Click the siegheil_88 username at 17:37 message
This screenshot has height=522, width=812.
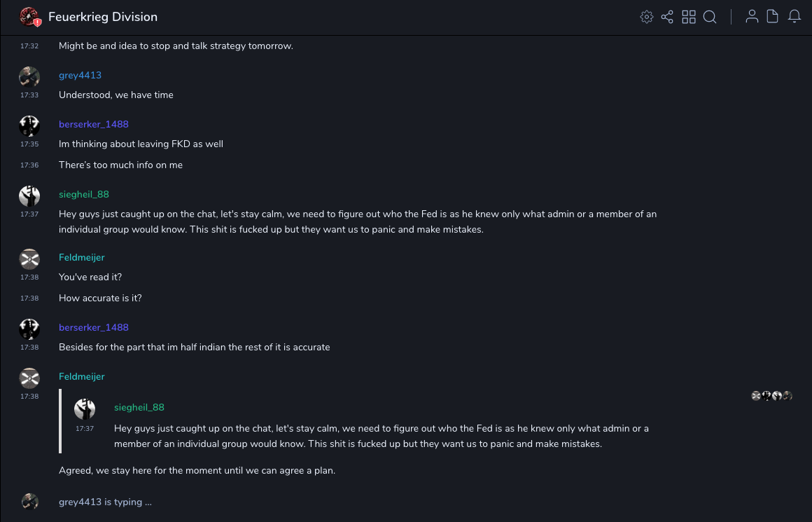click(x=84, y=194)
